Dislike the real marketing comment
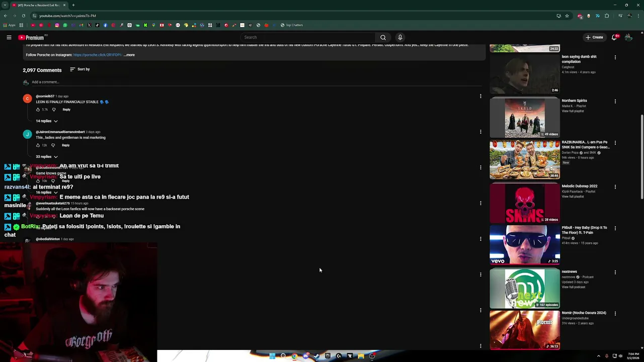Viewport: 644px width, 362px height. [53, 145]
